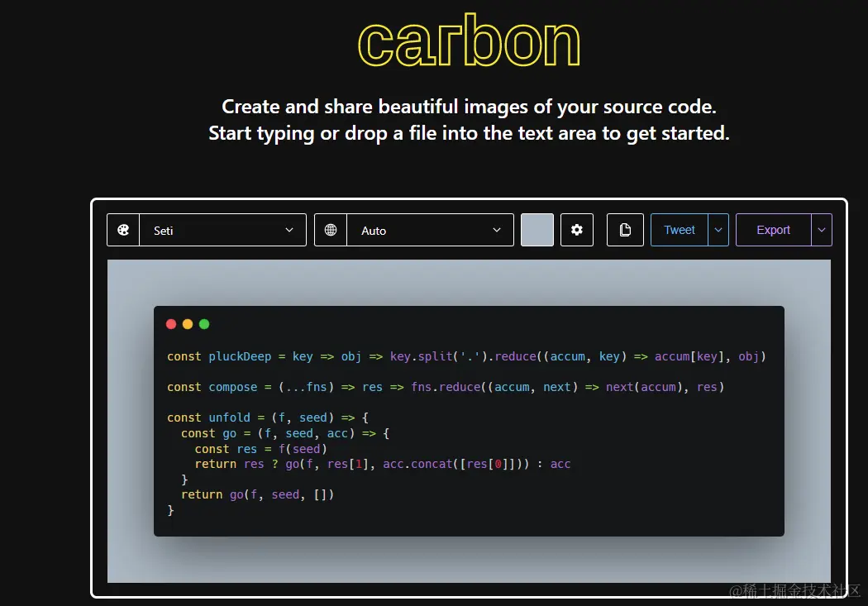868x606 pixels.
Task: Open the Auto language dropdown
Action: coord(430,230)
